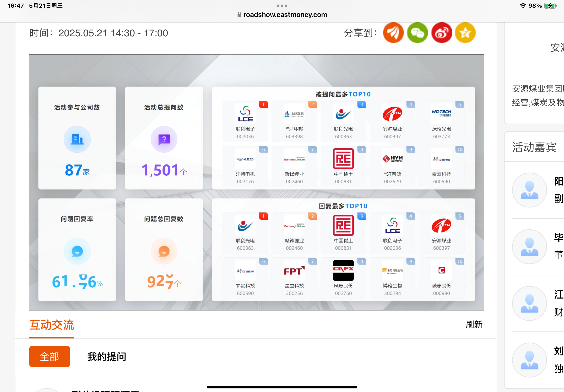Open 联创电子 002036 in 被提问最多TOP10
This screenshot has width=564, height=392.
pos(245,121)
